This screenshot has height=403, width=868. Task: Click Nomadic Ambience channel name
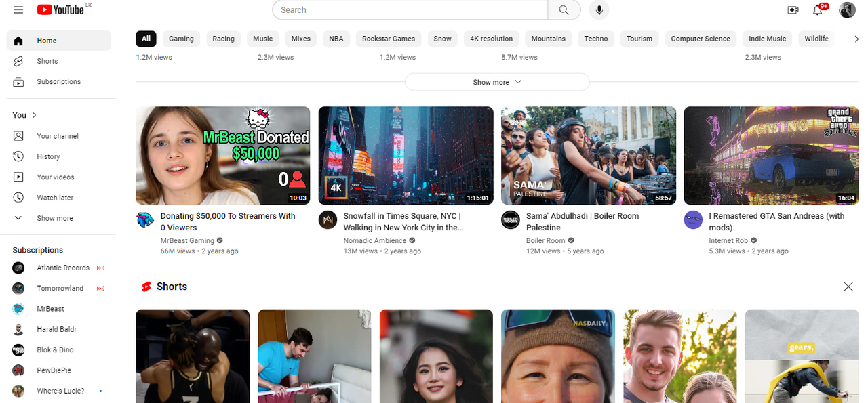point(375,241)
